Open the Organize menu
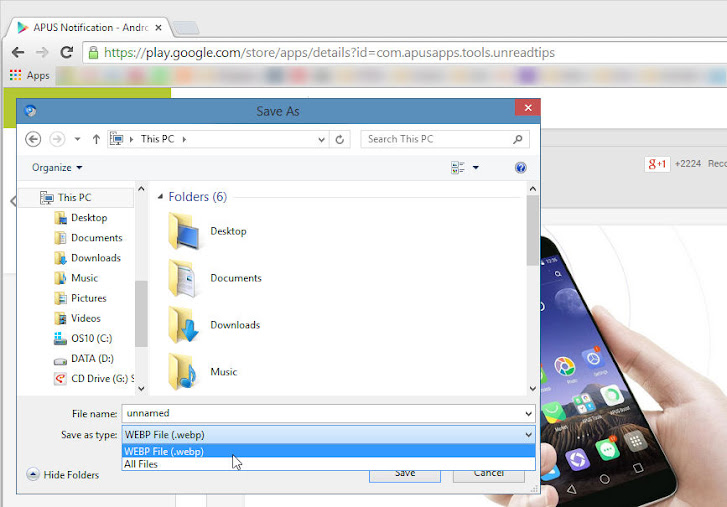 click(x=57, y=167)
